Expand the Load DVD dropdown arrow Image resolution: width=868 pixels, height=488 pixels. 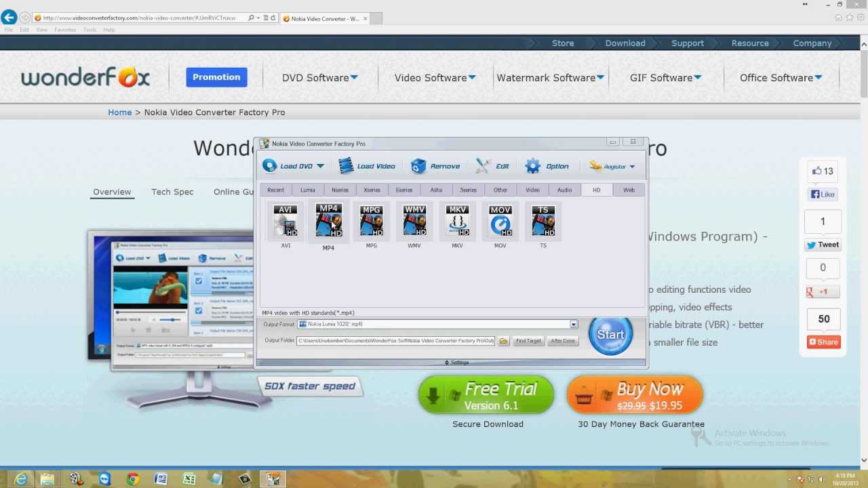(320, 166)
